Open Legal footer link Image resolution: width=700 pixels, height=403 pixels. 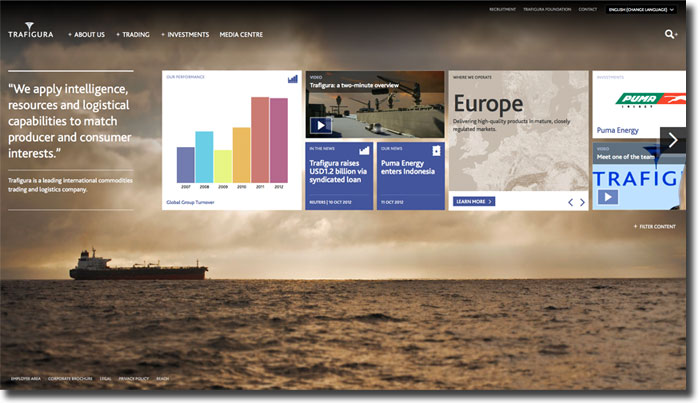click(x=105, y=379)
